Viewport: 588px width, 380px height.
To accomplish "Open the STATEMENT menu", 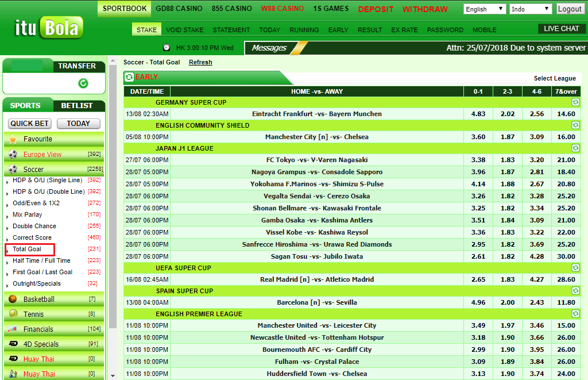I will [231, 30].
